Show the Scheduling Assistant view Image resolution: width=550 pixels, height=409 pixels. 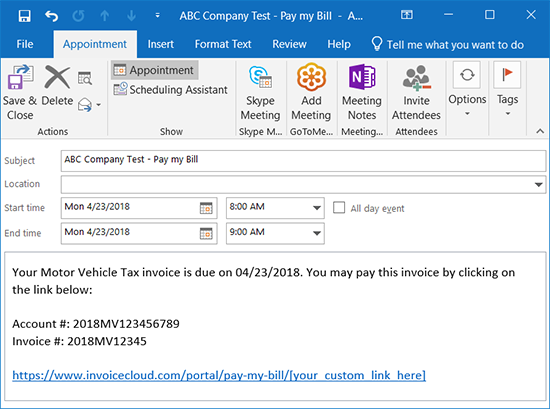[x=170, y=89]
